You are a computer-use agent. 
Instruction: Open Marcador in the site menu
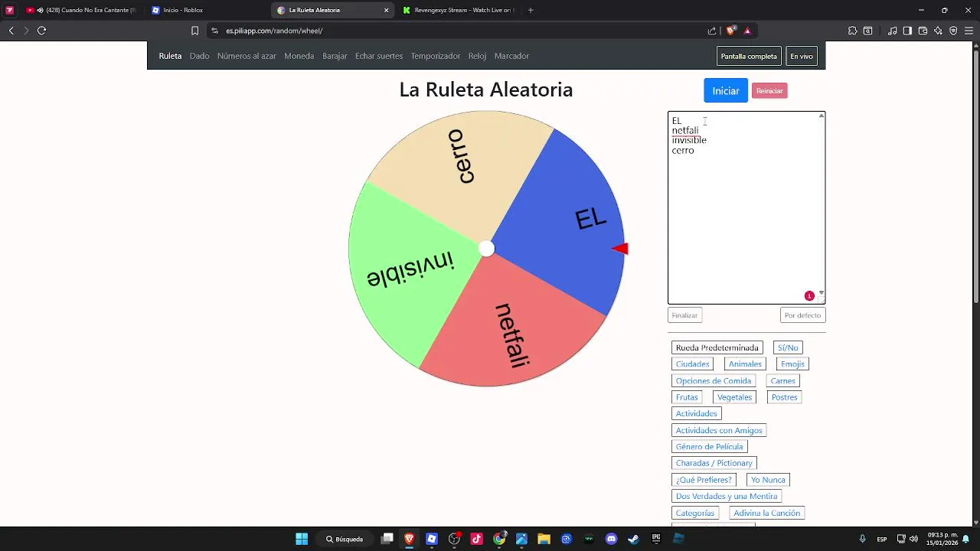pyautogui.click(x=511, y=56)
